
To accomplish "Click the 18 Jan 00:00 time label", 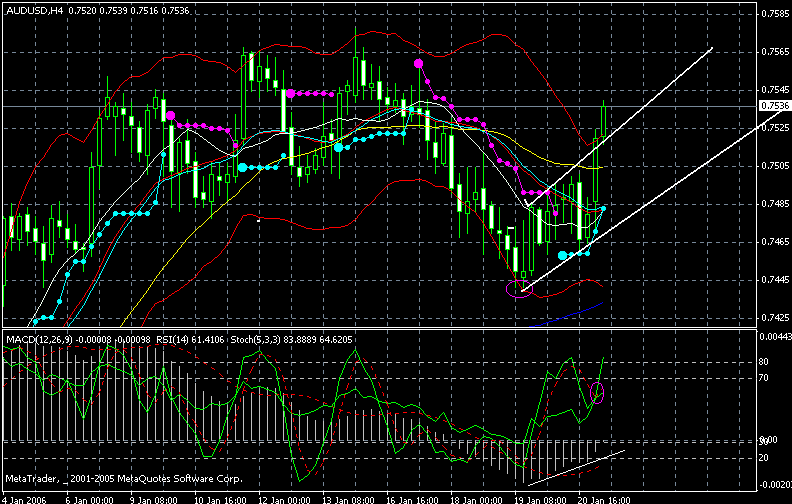I will (474, 500).
